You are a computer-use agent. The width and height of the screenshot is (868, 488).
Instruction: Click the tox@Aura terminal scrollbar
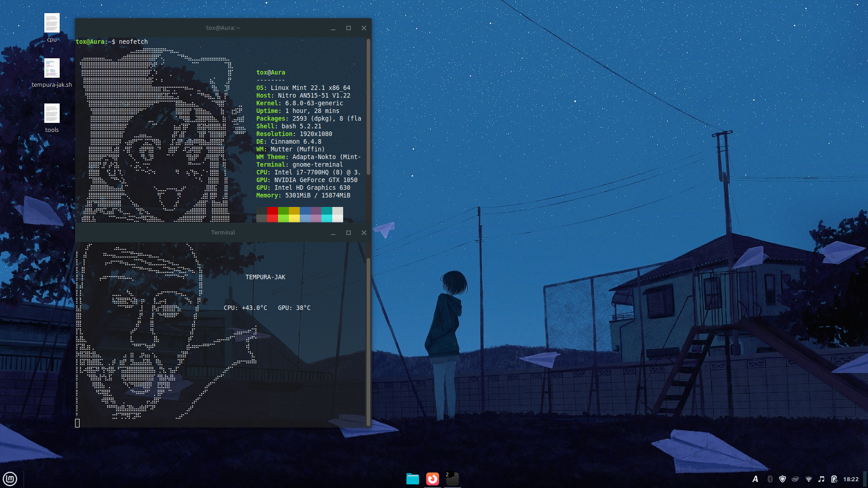(x=368, y=107)
